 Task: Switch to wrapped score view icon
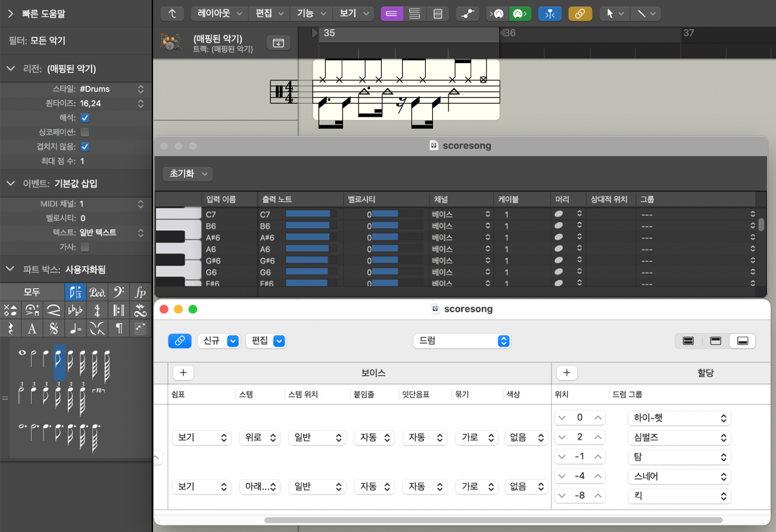click(x=415, y=13)
